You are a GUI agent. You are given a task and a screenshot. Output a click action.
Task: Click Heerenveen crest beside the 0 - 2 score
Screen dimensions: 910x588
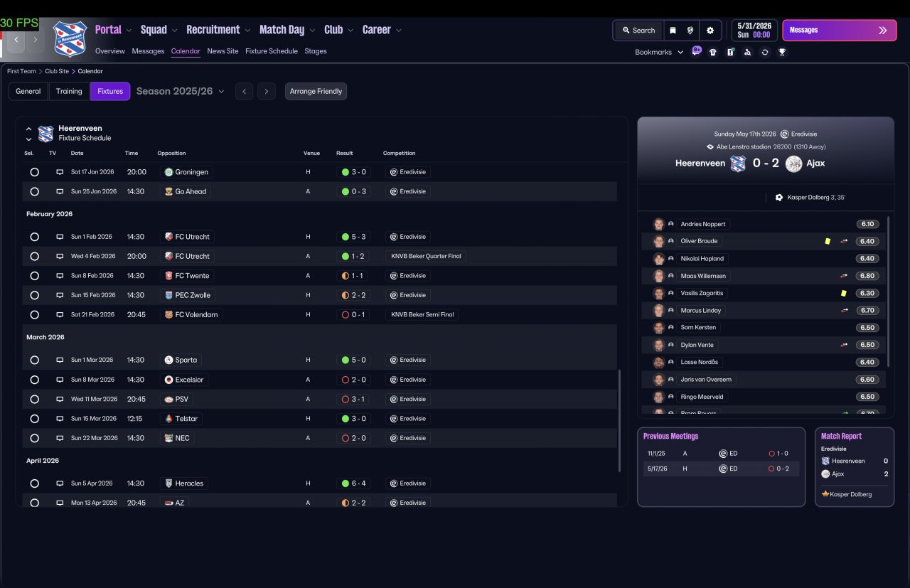(x=738, y=163)
